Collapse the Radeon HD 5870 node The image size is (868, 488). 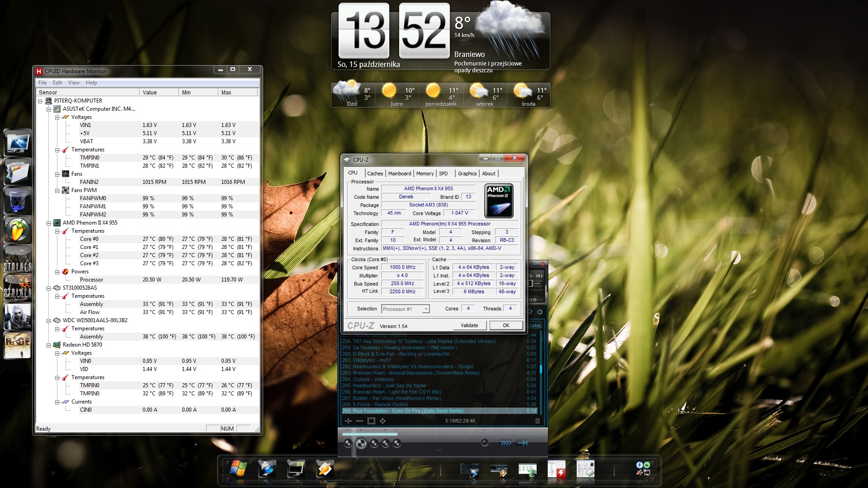pos(49,345)
